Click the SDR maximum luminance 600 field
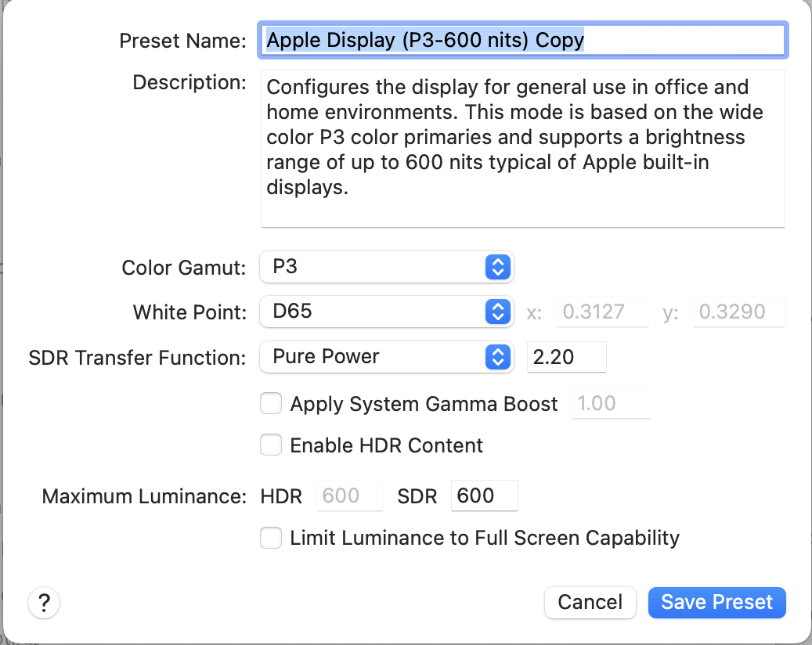 pos(484,495)
